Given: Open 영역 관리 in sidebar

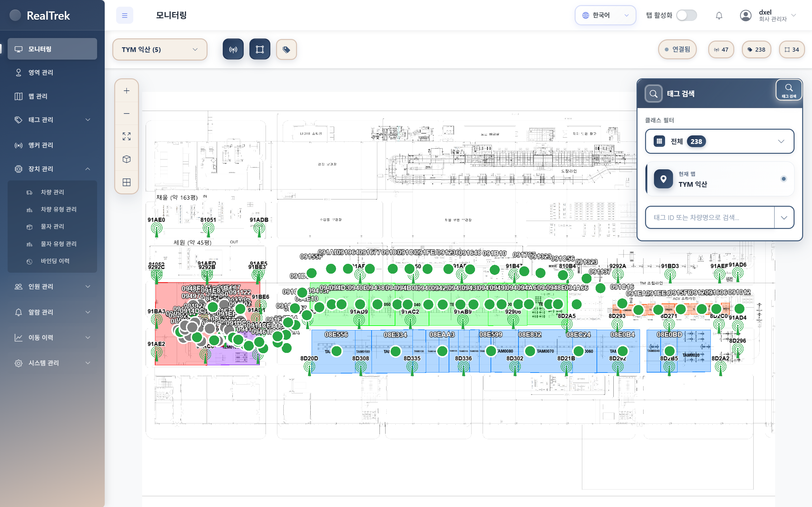Looking at the screenshot, I should [41, 72].
